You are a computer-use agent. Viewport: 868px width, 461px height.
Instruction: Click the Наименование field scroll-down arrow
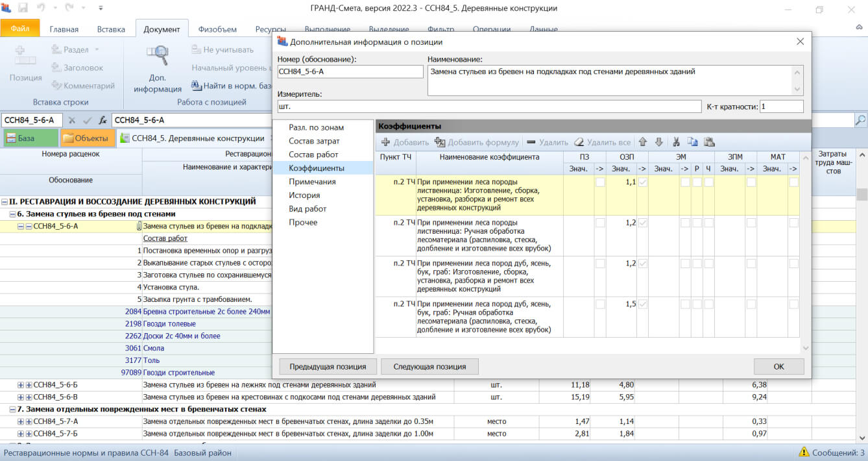[x=798, y=90]
